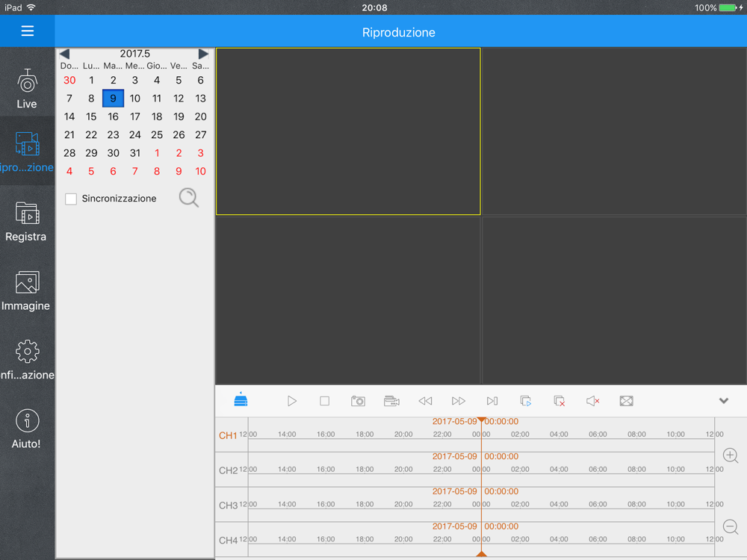
Task: Click the rewind button
Action: coord(425,401)
